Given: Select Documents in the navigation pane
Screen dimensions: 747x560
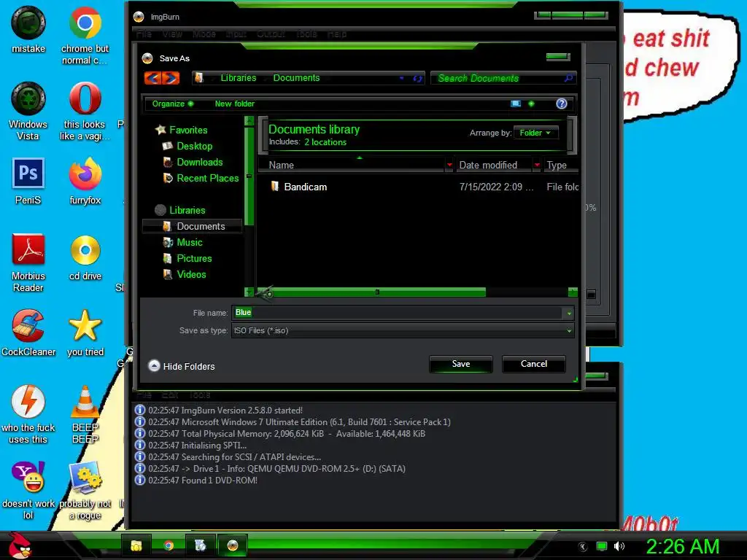Looking at the screenshot, I should [193, 226].
